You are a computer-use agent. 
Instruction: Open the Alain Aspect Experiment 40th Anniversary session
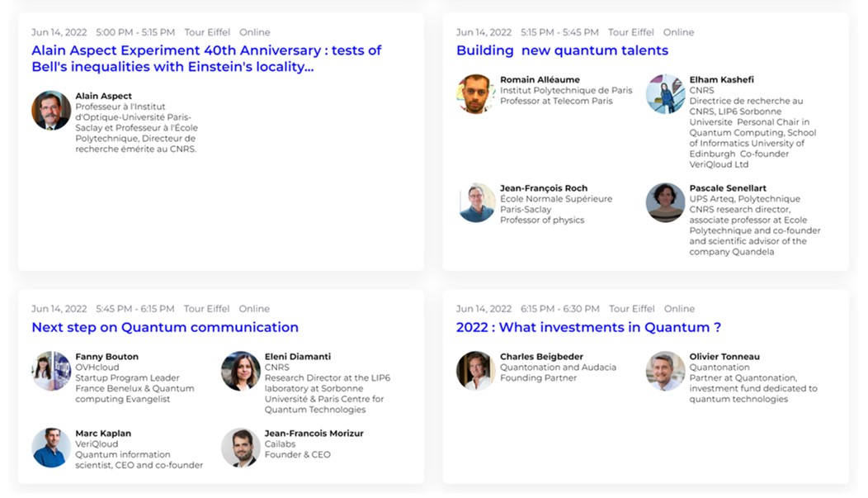click(206, 58)
